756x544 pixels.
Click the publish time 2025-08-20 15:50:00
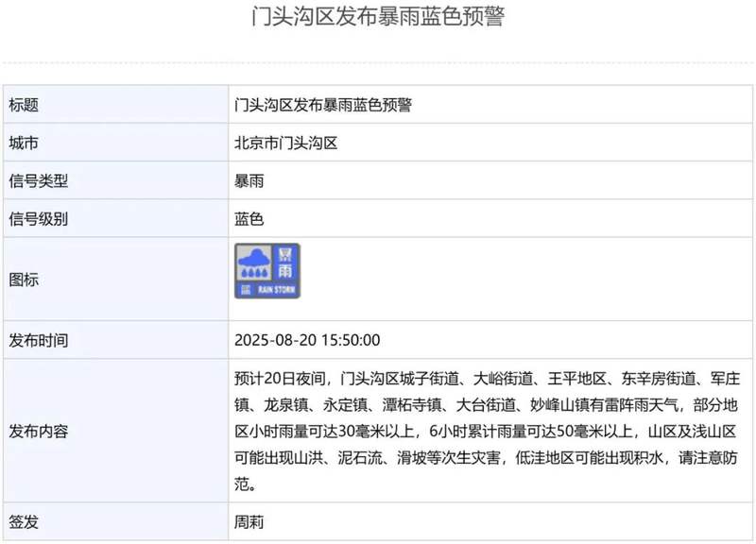tap(307, 340)
